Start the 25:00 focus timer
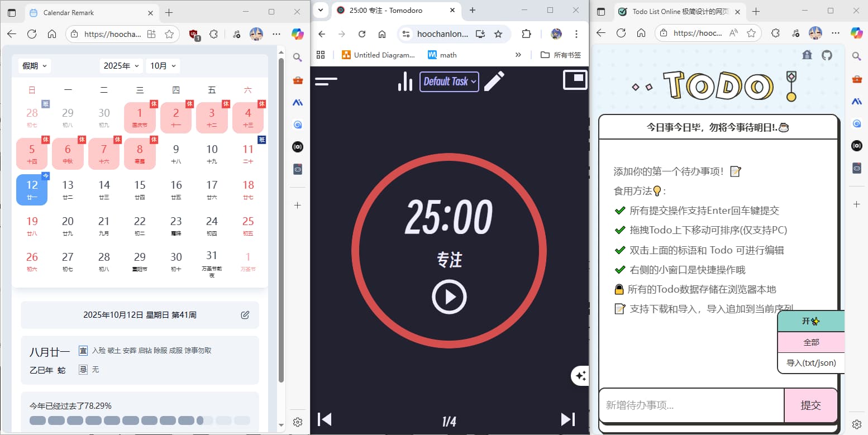This screenshot has height=435, width=868. [449, 297]
